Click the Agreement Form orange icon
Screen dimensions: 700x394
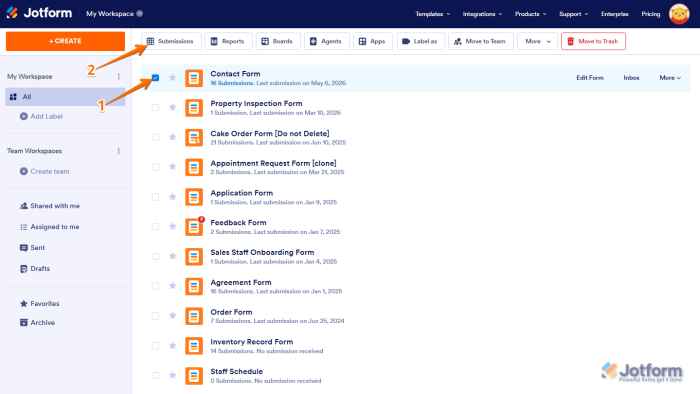pyautogui.click(x=194, y=286)
